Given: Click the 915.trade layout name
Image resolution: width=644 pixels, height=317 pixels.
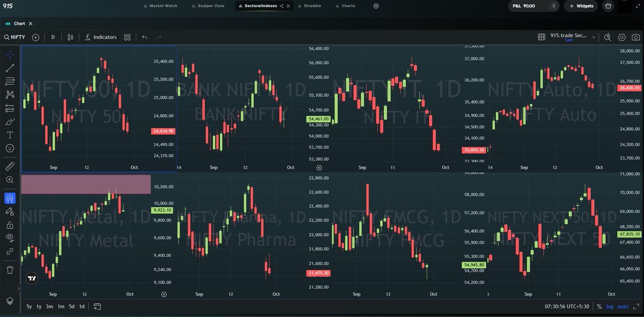Looking at the screenshot, I should pyautogui.click(x=569, y=35).
